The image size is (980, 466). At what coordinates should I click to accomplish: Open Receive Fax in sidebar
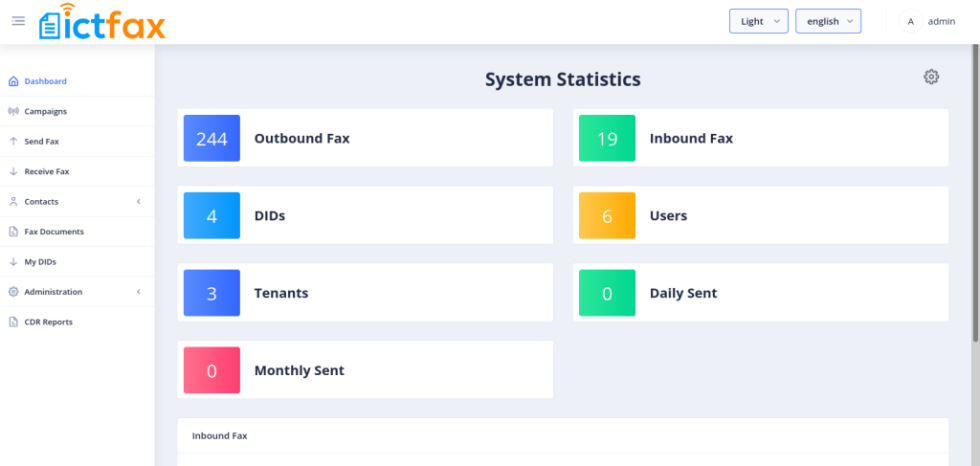[x=46, y=171]
